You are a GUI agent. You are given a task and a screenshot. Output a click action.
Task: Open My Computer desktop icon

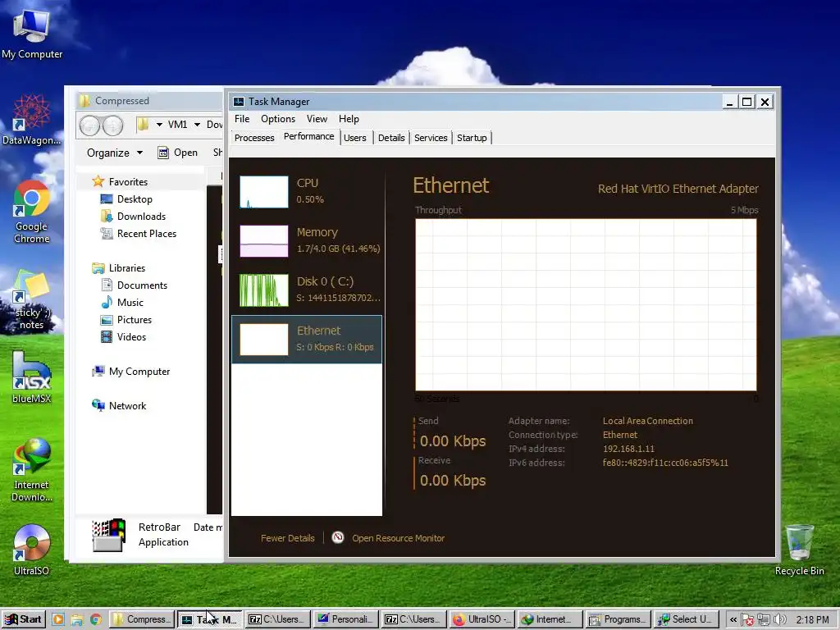tap(32, 33)
